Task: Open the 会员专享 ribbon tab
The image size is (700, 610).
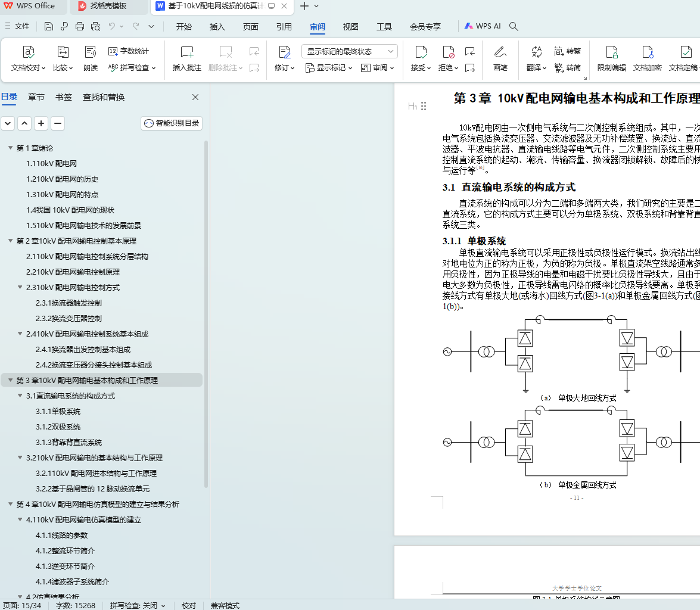Action: (425, 27)
